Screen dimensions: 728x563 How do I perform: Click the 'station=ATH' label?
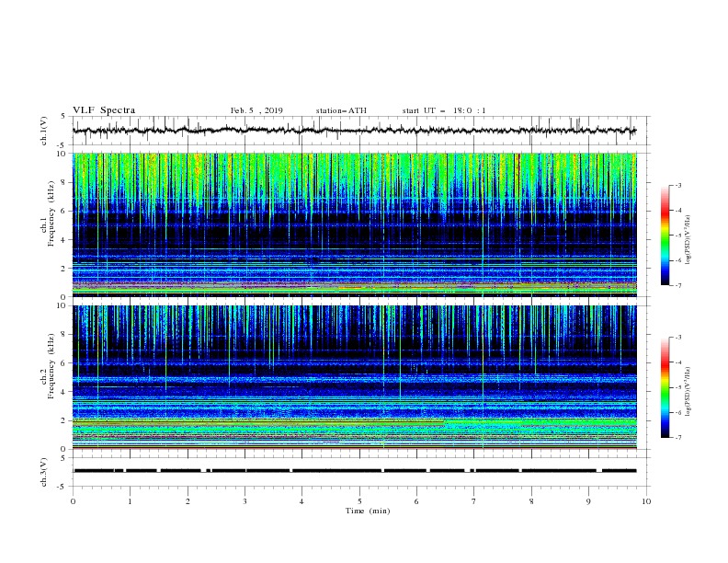[x=341, y=110]
